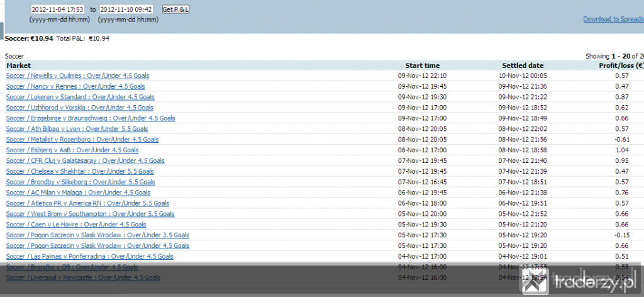Open AC Milan v Malaga market link
This screenshot has width=644, height=297.
(78, 193)
